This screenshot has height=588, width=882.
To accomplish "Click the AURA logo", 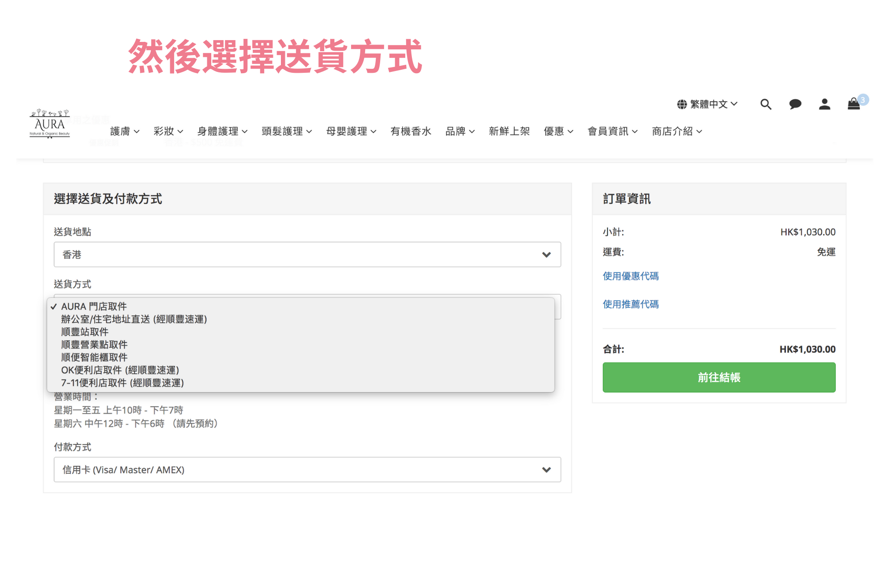I will pyautogui.click(x=50, y=124).
